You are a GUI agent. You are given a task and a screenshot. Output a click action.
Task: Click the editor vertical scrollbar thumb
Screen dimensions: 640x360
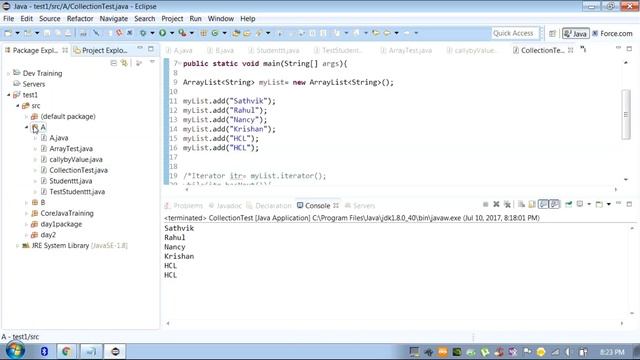(626, 115)
